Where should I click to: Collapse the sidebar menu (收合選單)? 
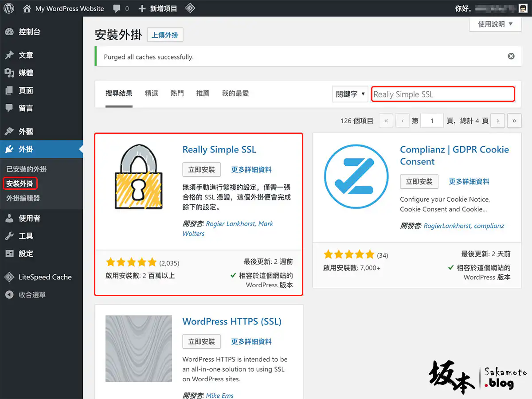32,295
